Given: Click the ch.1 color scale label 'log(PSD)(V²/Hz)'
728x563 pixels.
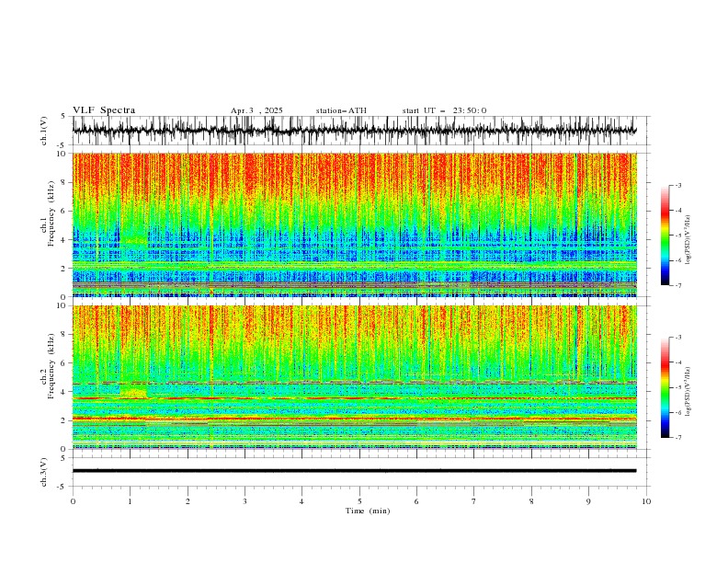Looking at the screenshot, I should (x=688, y=240).
